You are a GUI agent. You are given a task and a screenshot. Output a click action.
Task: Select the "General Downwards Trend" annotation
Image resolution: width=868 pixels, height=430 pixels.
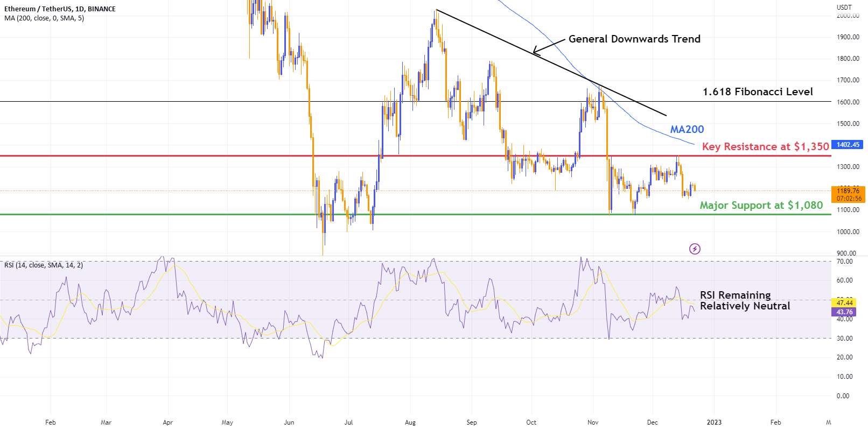point(634,39)
